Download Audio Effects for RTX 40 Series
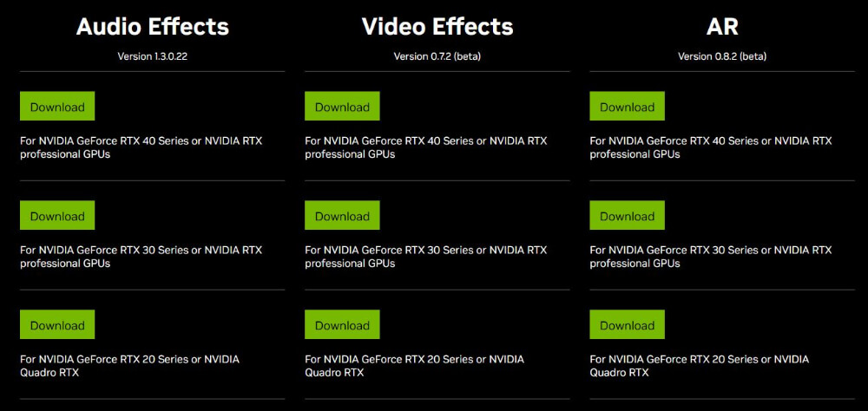The image size is (868, 411). (57, 106)
